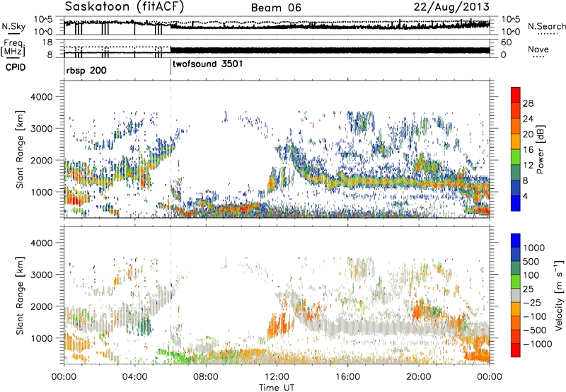This screenshot has height=392, width=566.
Task: Click the solid line sample under "N.Sky"
Action: click(13, 33)
